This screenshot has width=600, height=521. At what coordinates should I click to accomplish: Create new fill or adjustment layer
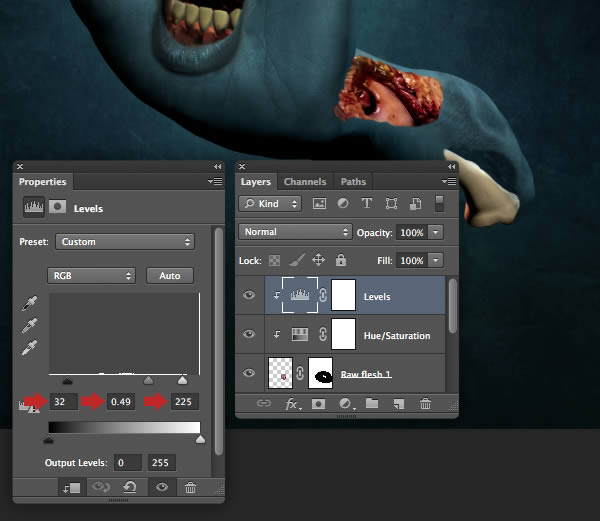(x=346, y=404)
